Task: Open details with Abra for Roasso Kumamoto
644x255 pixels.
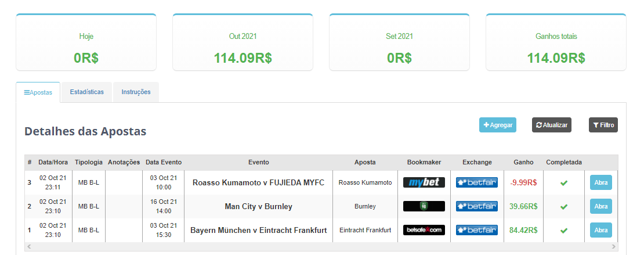Action: [601, 182]
